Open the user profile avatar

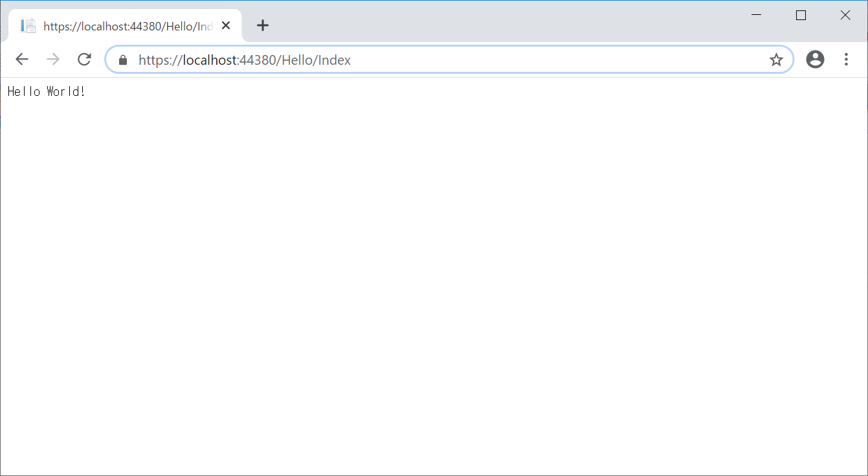(815, 60)
